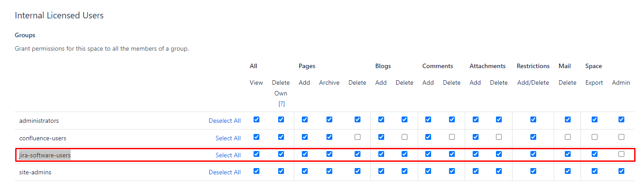Uncheck Pages Add for jira-software-users

coord(305,154)
